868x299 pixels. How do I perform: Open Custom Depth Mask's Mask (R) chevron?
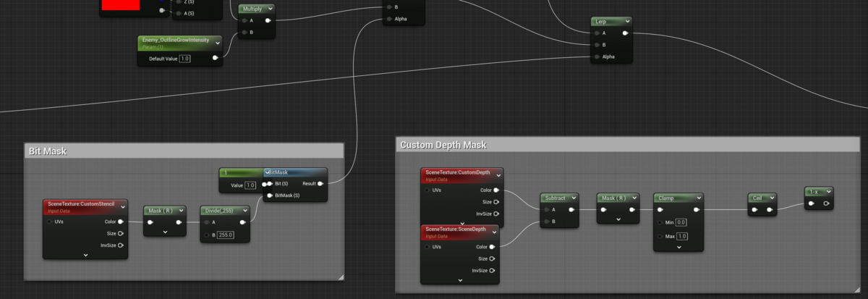(634, 198)
